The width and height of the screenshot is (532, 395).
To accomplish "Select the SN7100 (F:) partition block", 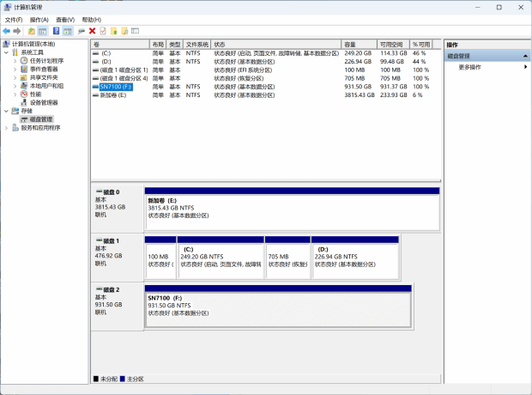I will (278, 307).
